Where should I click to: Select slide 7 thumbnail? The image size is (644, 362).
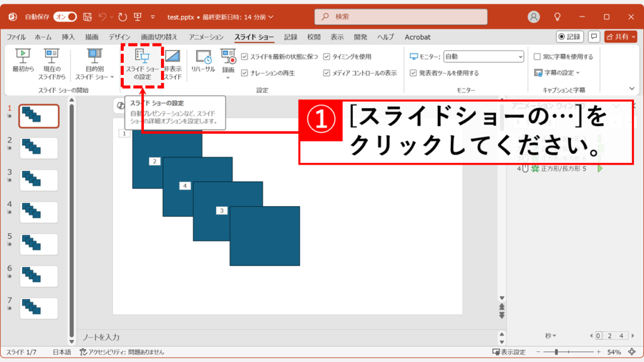[39, 308]
